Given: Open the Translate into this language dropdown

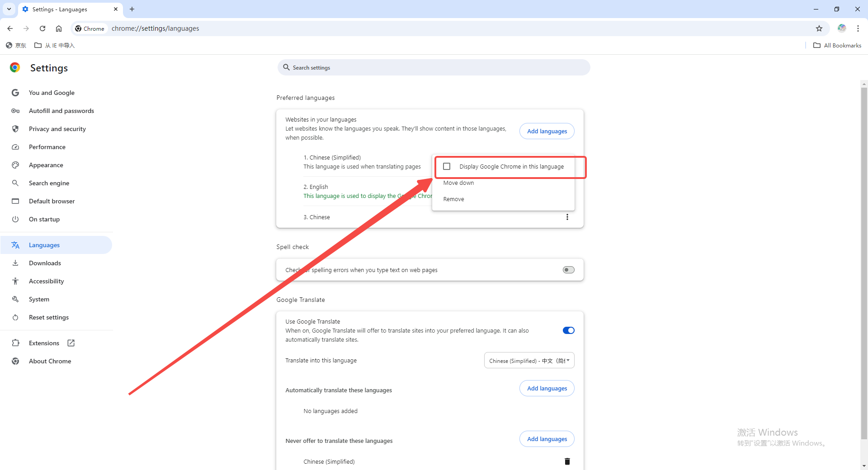Looking at the screenshot, I should 529,361.
